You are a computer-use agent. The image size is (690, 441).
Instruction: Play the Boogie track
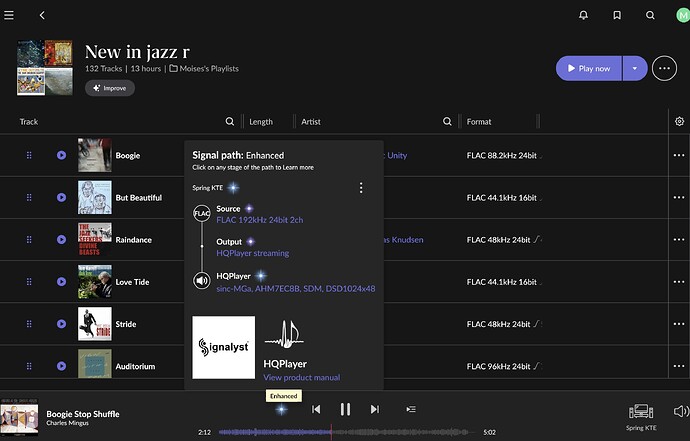61,155
